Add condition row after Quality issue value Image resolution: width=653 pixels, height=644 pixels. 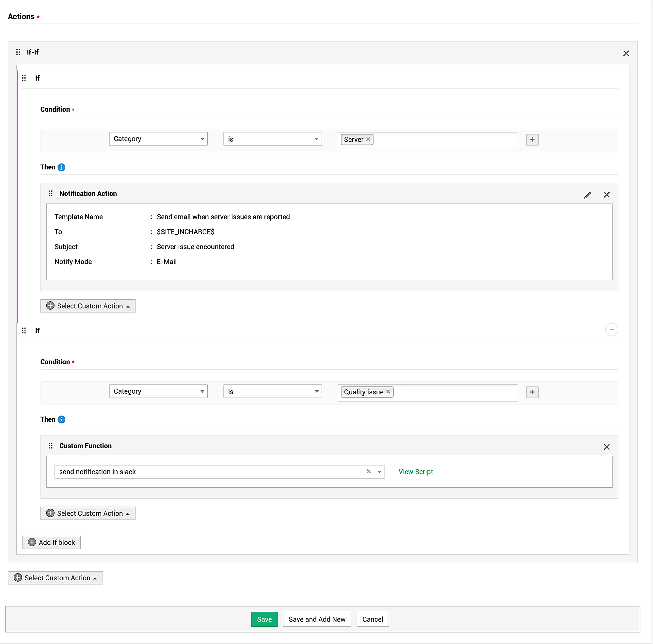(x=532, y=392)
